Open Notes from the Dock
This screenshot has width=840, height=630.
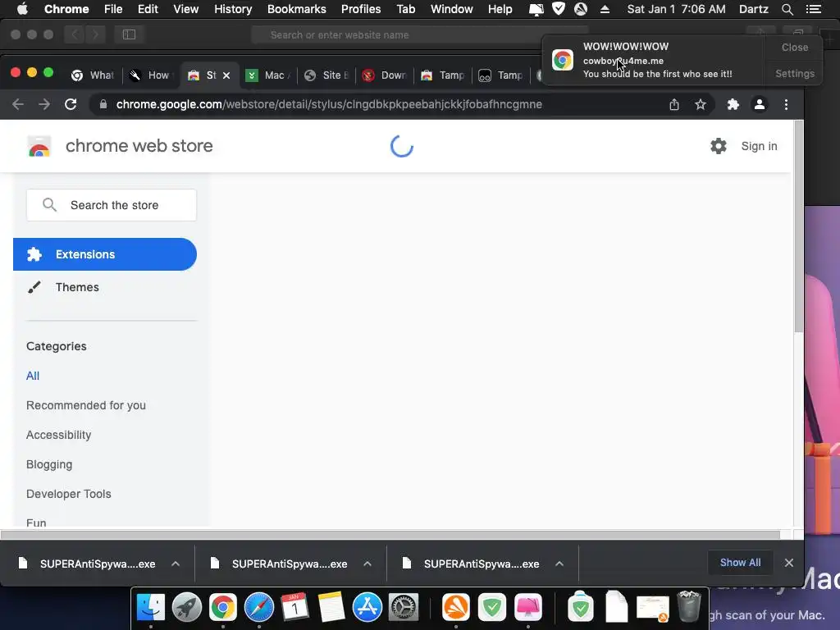pyautogui.click(x=331, y=608)
